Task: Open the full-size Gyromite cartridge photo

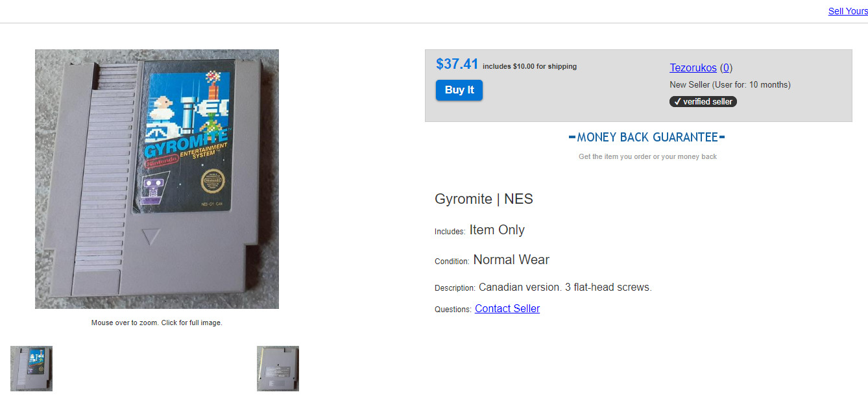Action: 157,179
